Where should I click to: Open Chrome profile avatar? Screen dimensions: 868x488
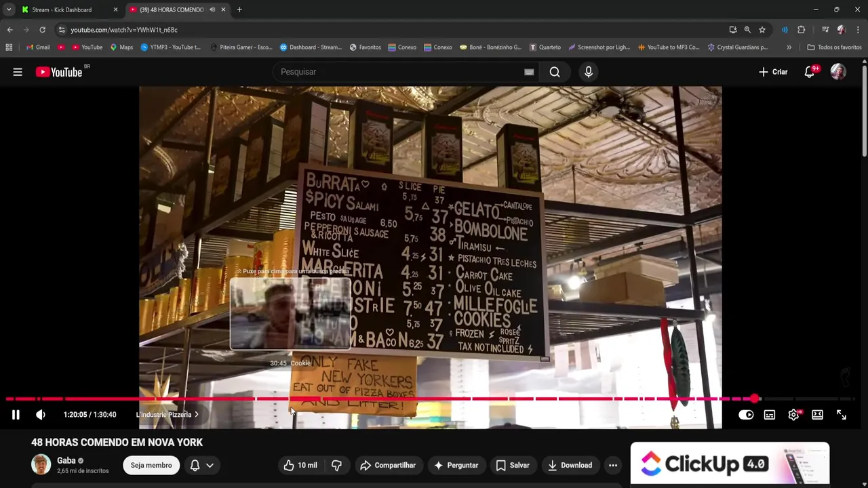(842, 30)
